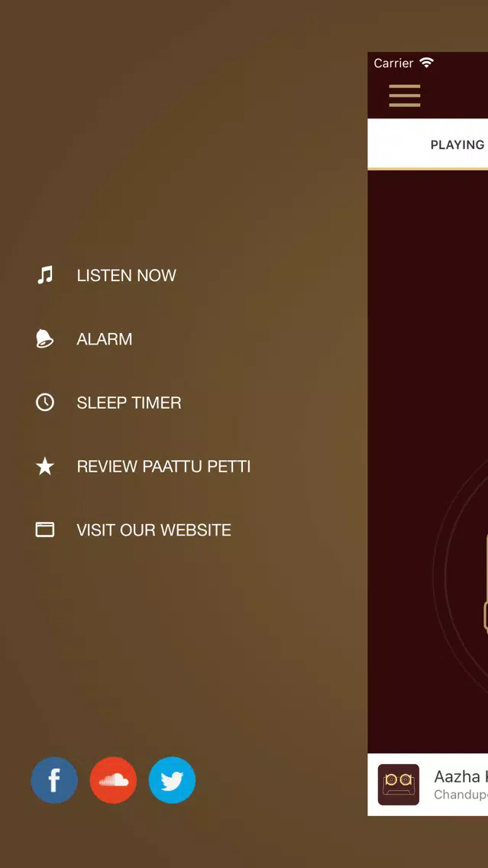Open the Facebook page icon
Image resolution: width=488 pixels, height=868 pixels.
click(x=54, y=779)
